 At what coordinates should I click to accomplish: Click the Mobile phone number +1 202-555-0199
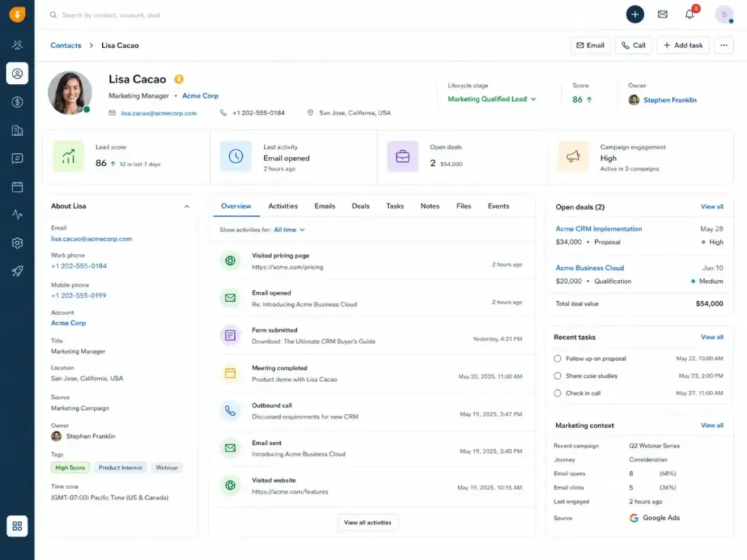[x=79, y=295]
